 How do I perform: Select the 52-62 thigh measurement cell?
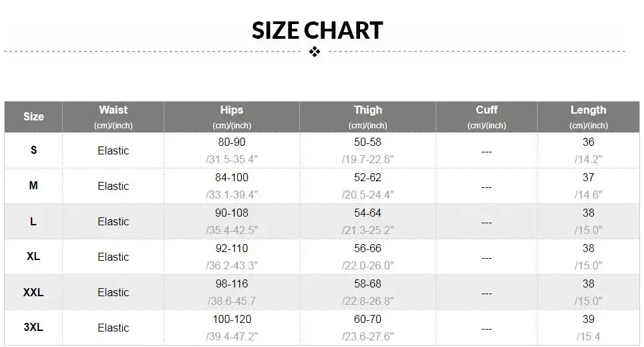click(x=367, y=185)
